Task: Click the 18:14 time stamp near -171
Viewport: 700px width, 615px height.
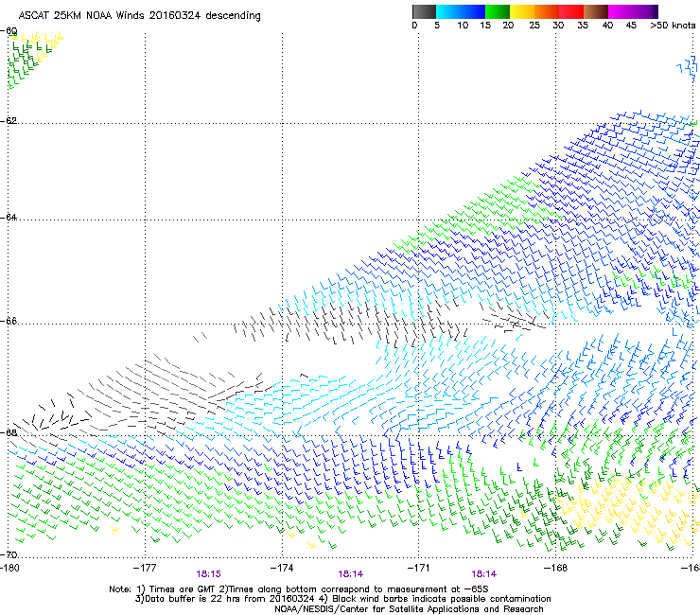Action: pyautogui.click(x=484, y=574)
